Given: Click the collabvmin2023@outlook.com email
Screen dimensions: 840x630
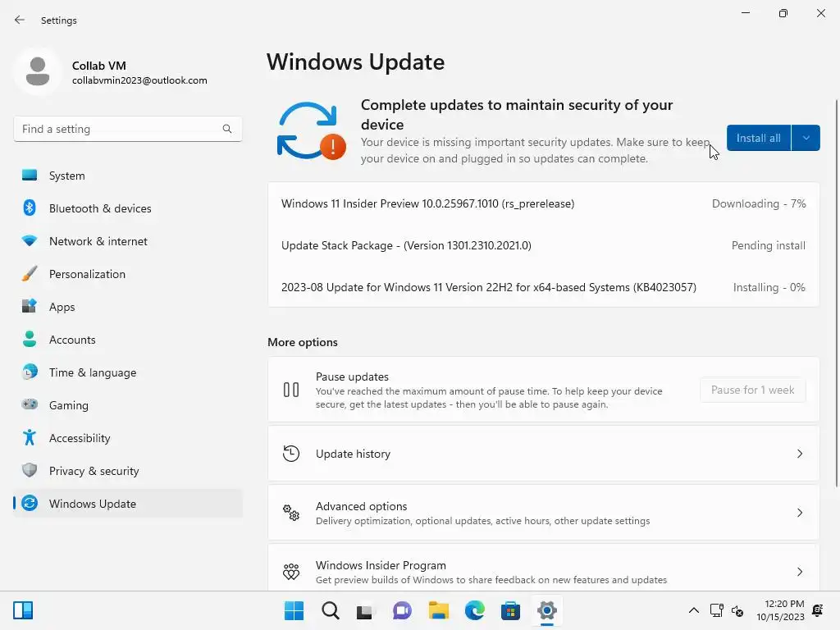Looking at the screenshot, I should coord(139,80).
